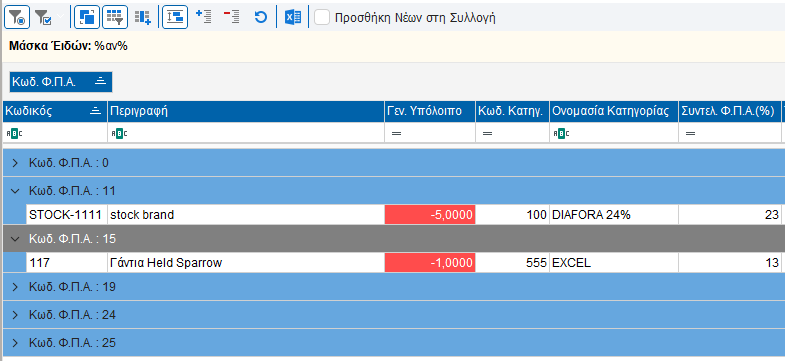
Task: Click the add columns icon
Action: (x=143, y=18)
